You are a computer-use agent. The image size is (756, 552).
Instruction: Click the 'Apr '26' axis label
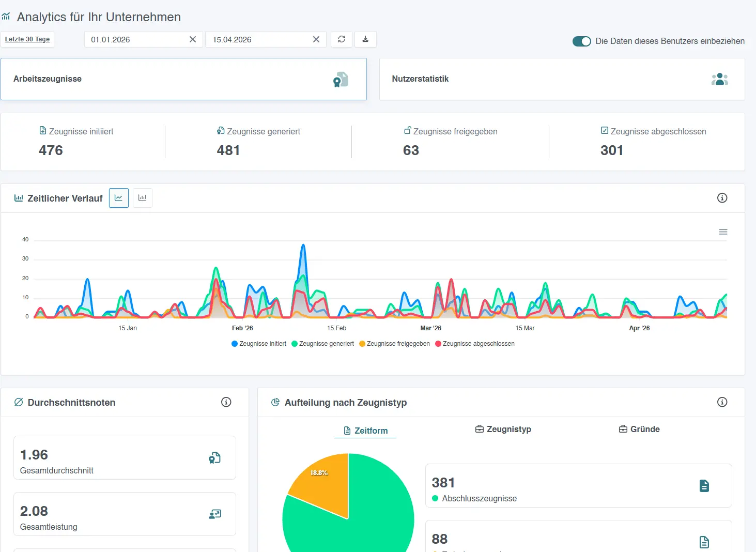tap(639, 328)
